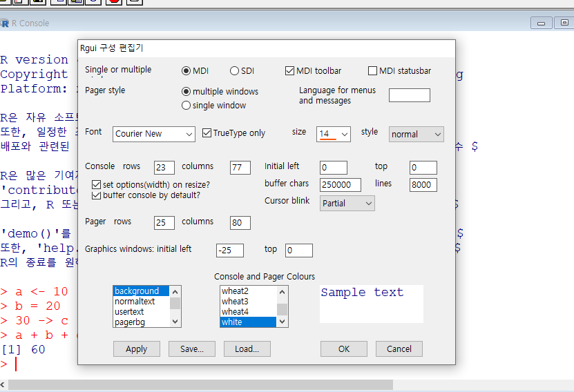The image size is (574, 392).
Task: Select background in the colour element list
Action: pyautogui.click(x=142, y=291)
